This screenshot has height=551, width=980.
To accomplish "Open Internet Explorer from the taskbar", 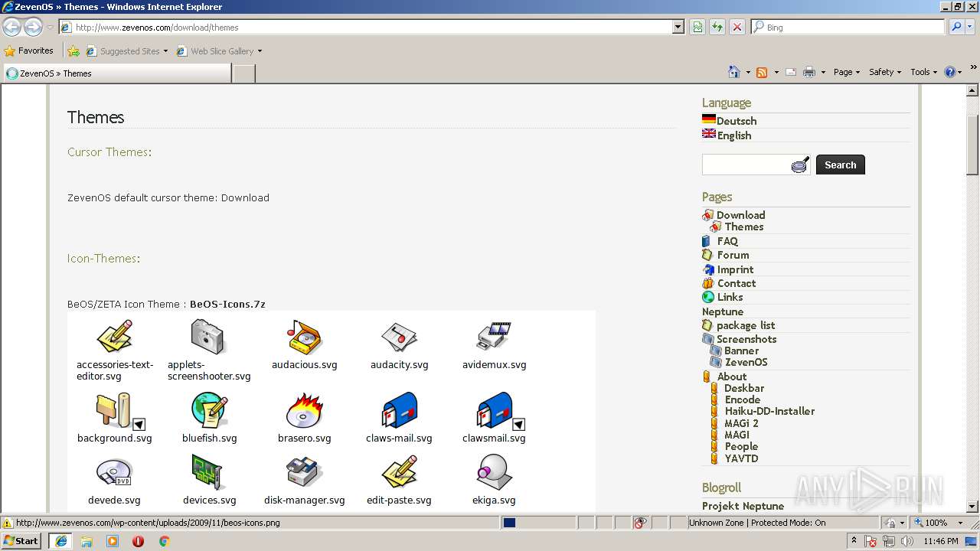I will [60, 540].
